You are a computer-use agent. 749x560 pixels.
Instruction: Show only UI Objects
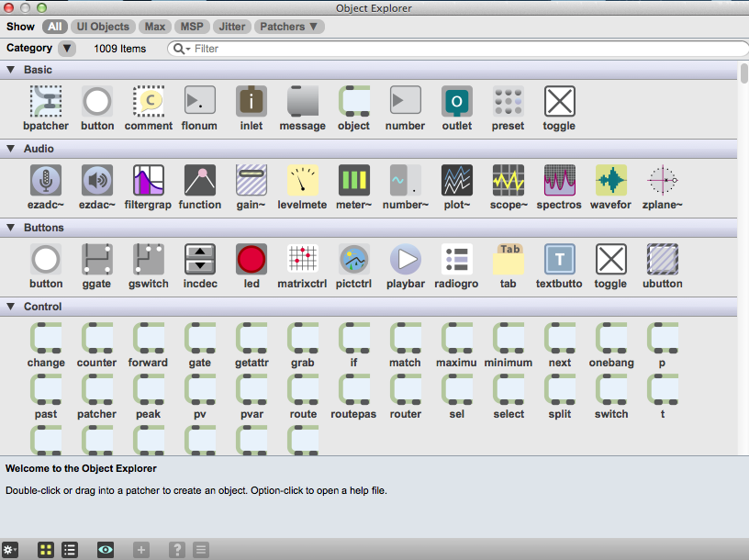pos(103,27)
